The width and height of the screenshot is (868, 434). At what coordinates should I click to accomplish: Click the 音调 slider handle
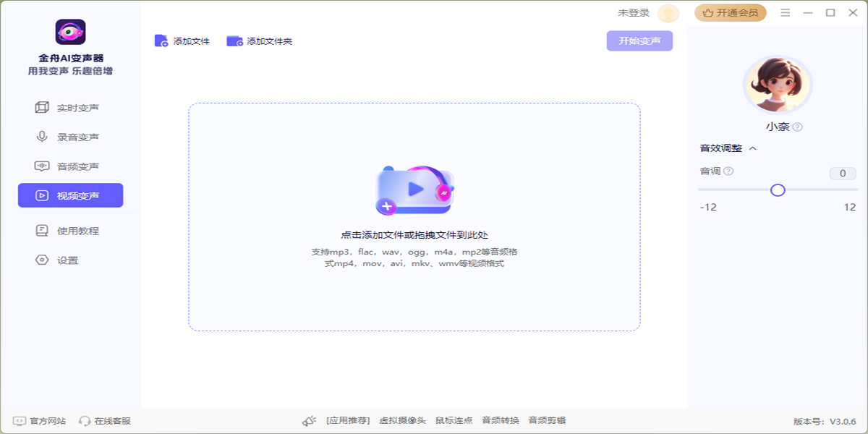(x=778, y=190)
